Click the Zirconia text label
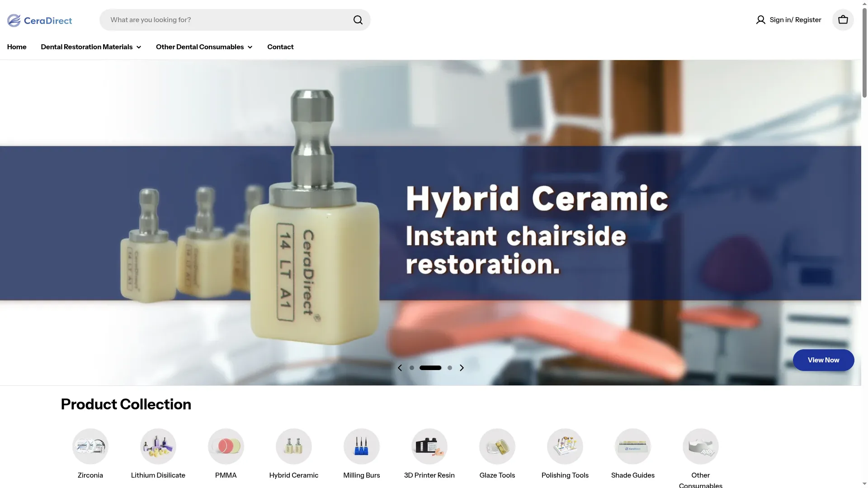Image resolution: width=868 pixels, height=488 pixels. coord(90,475)
